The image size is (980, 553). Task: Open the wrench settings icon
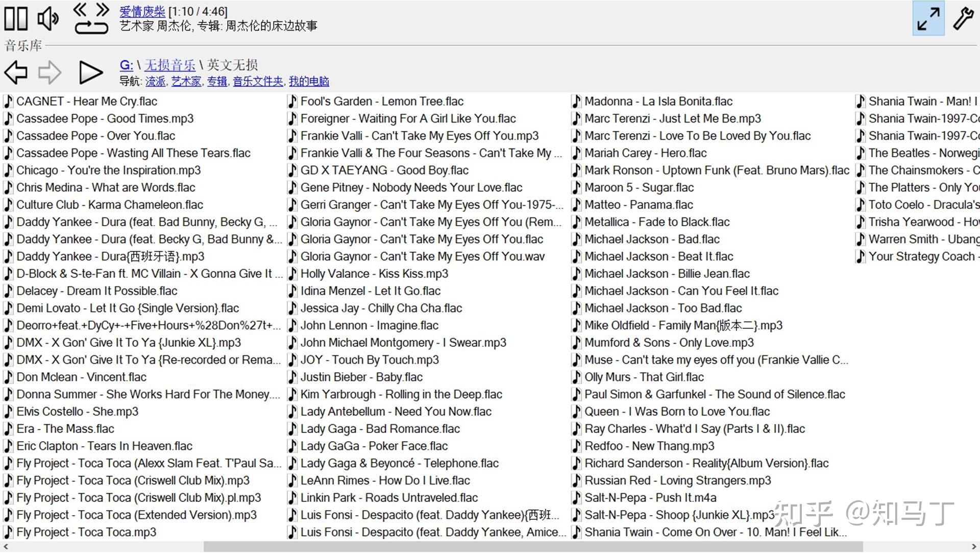[963, 18]
